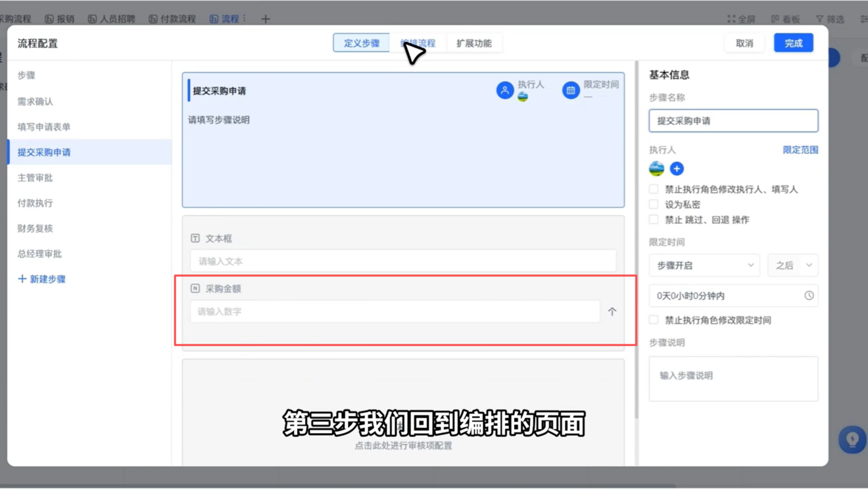Enable the 设为私密 checkbox

[x=654, y=205]
